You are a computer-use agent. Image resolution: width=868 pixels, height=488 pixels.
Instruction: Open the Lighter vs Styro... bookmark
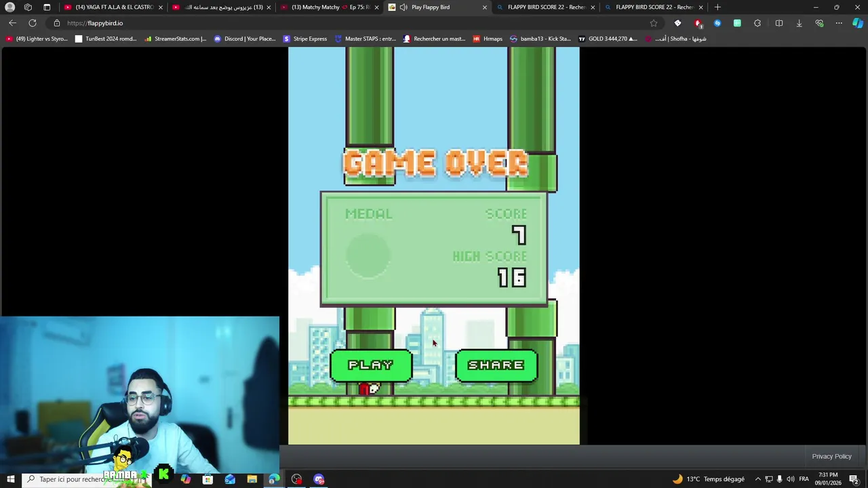click(x=37, y=39)
